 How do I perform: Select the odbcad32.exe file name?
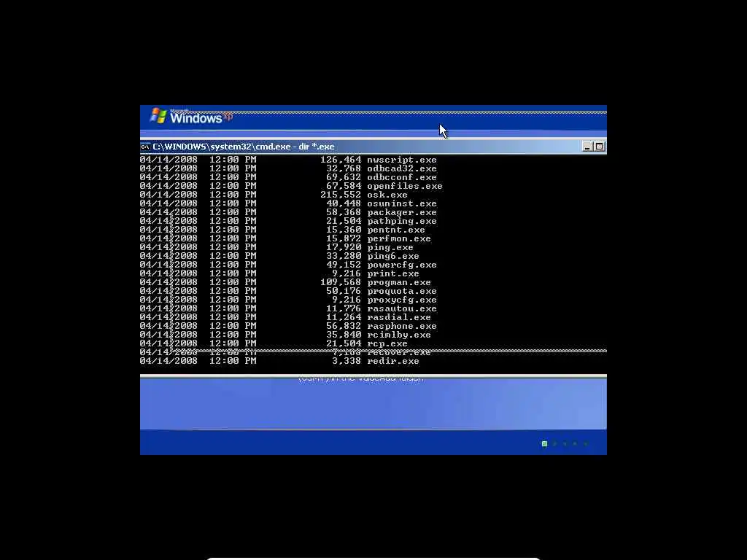click(402, 168)
